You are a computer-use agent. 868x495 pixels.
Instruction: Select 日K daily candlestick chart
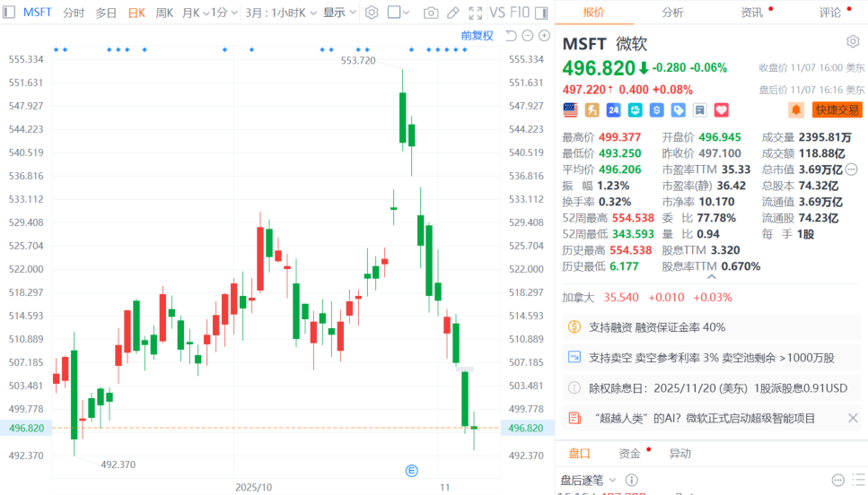(x=136, y=13)
